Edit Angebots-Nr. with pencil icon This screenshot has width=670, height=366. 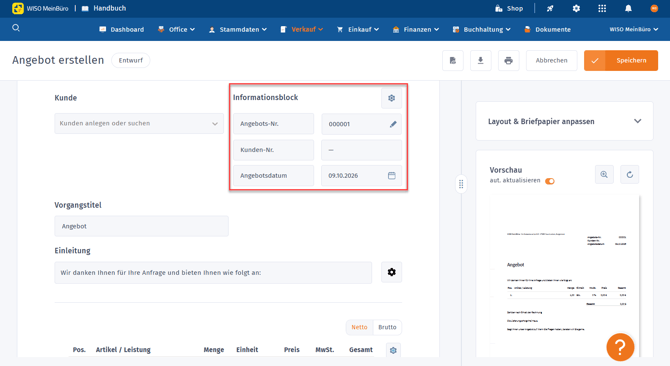(x=393, y=124)
